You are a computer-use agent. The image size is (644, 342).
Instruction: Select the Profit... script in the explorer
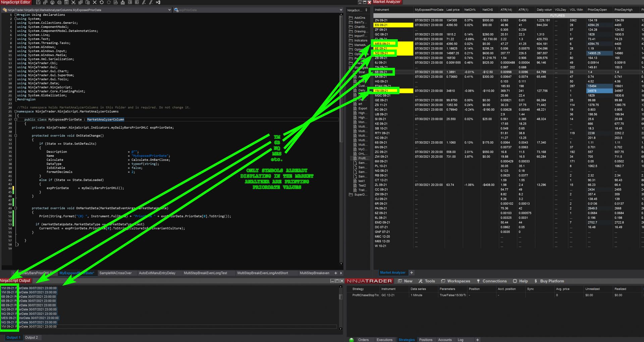[x=360, y=158]
